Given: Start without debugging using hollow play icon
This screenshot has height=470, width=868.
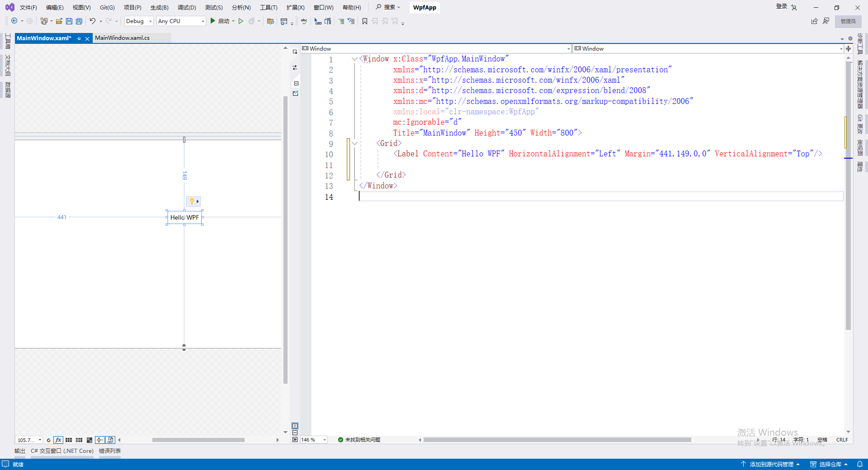Looking at the screenshot, I should (x=241, y=21).
